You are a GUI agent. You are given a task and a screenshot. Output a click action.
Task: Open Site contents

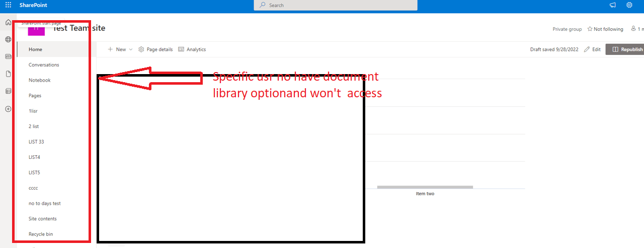click(43, 219)
